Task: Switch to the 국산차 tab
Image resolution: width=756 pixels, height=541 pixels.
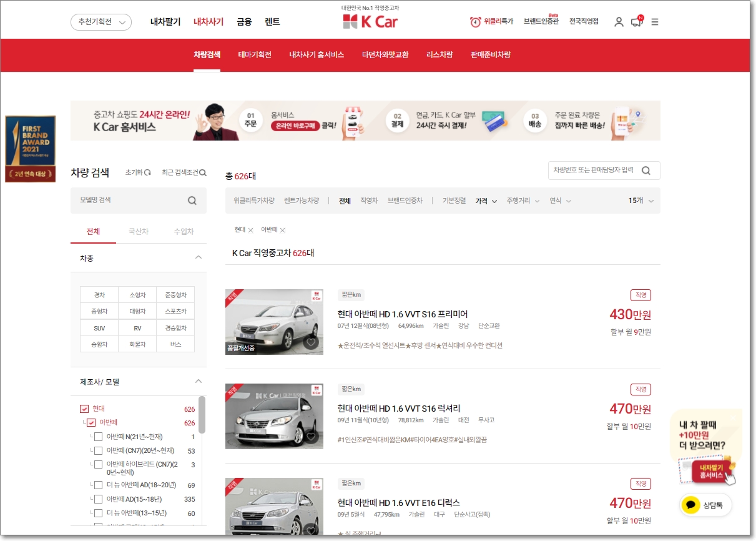Action: pyautogui.click(x=139, y=231)
